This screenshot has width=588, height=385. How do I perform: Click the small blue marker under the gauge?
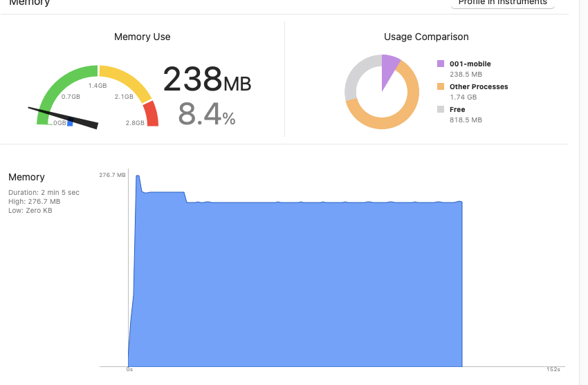point(70,124)
